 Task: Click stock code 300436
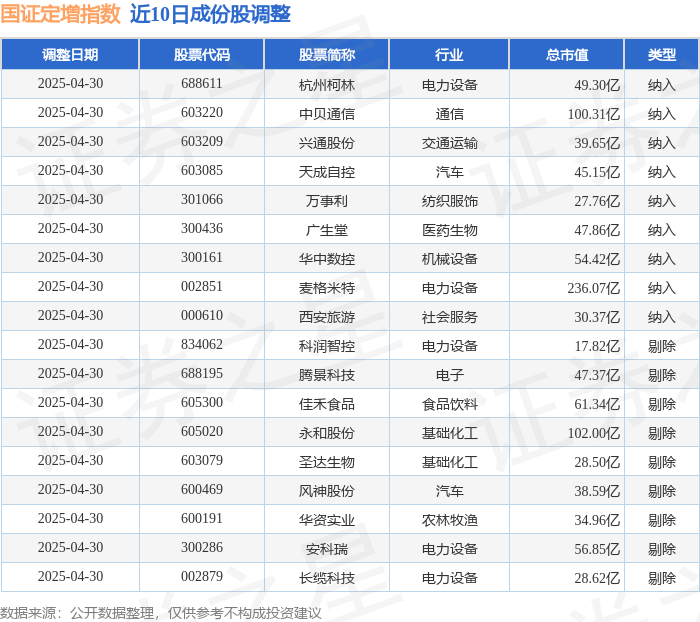click(202, 229)
